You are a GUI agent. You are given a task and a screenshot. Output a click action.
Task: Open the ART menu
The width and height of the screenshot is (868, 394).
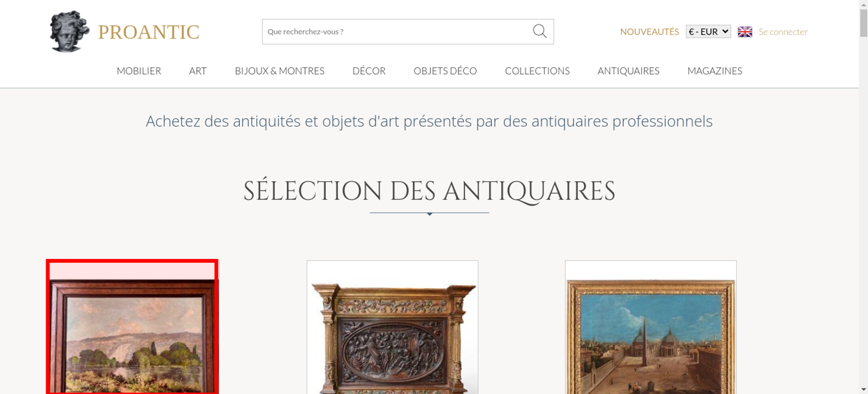pos(198,71)
